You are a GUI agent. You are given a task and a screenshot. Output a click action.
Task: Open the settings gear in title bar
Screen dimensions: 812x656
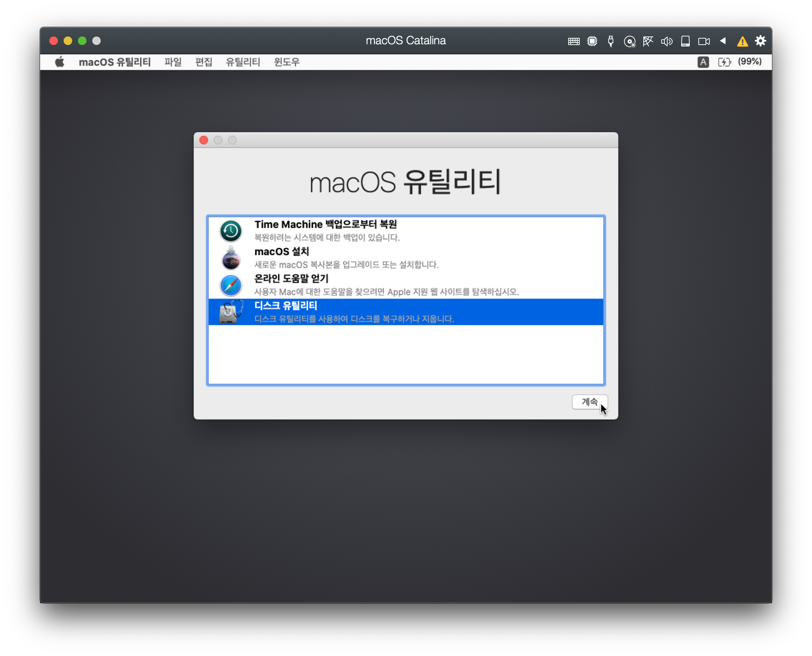click(x=761, y=41)
